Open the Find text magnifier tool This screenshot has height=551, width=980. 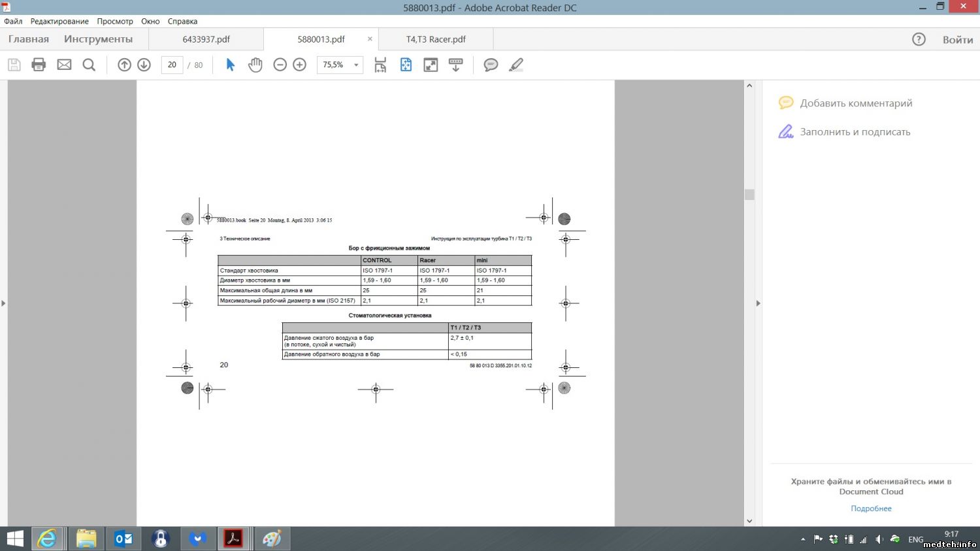pos(89,65)
